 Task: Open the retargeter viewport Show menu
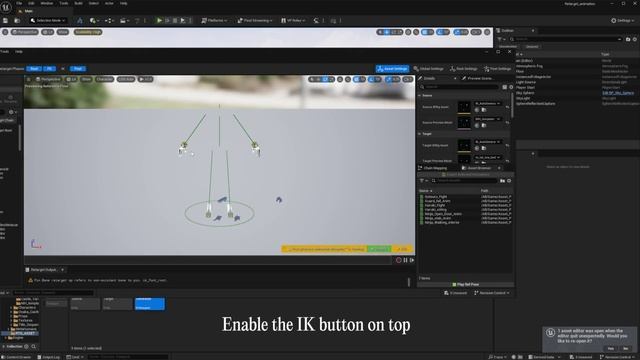[x=86, y=79]
